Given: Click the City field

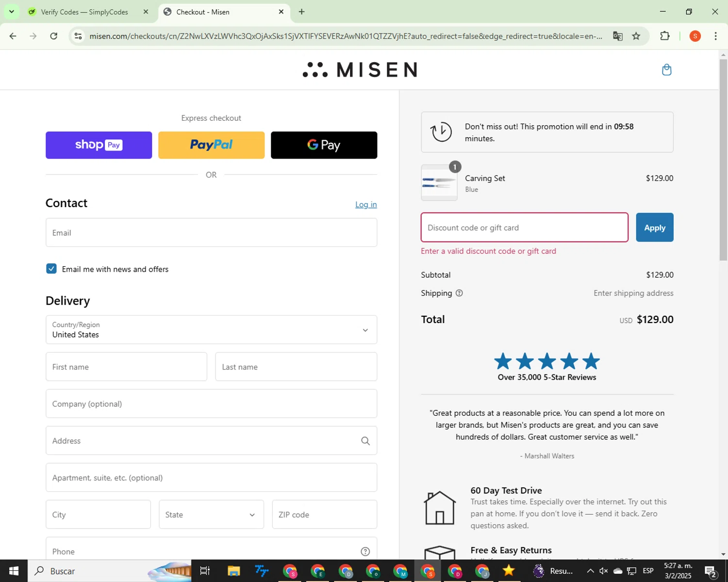Looking at the screenshot, I should [x=98, y=515].
